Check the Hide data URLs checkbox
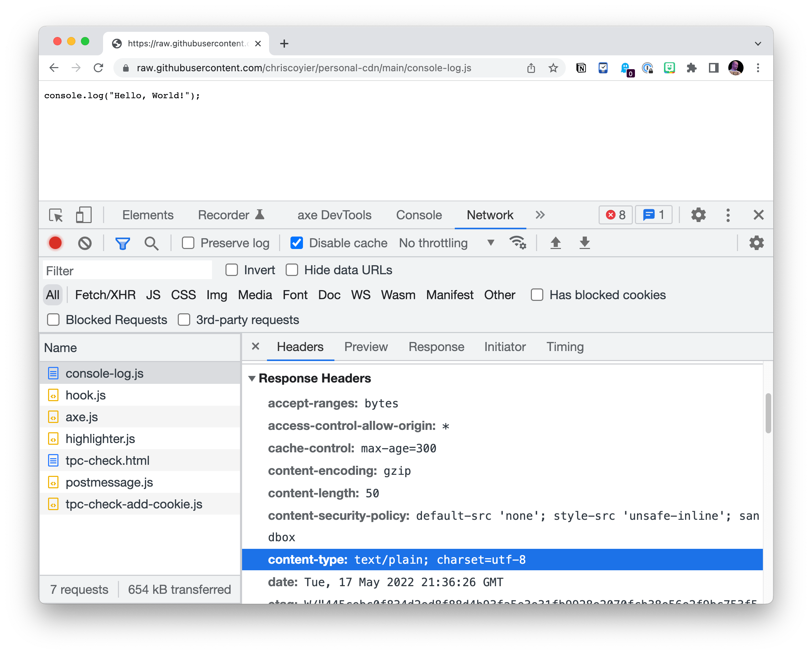 point(292,270)
